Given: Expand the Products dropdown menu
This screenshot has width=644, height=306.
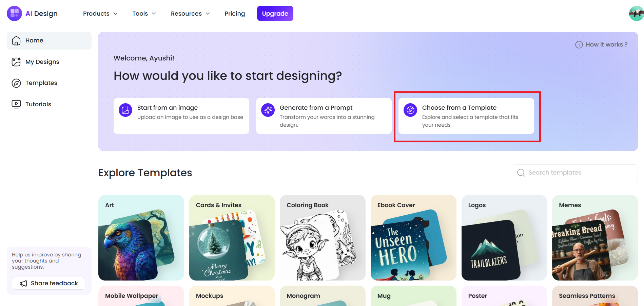Looking at the screenshot, I should 100,14.
